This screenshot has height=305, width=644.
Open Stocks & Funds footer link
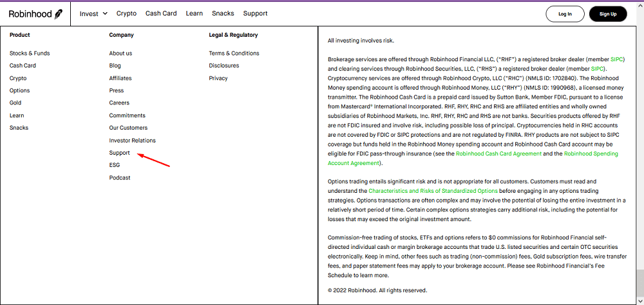click(30, 54)
